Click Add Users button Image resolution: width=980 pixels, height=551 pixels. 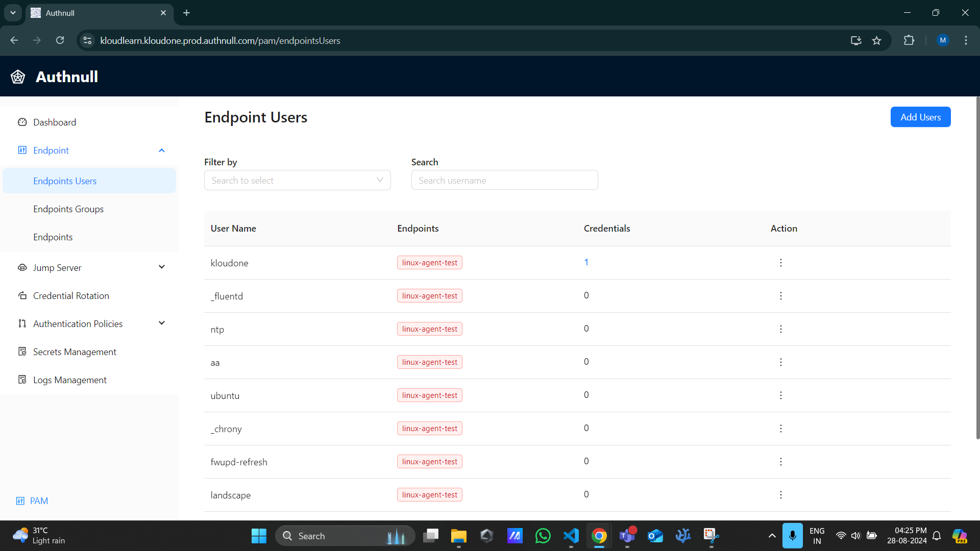921,117
